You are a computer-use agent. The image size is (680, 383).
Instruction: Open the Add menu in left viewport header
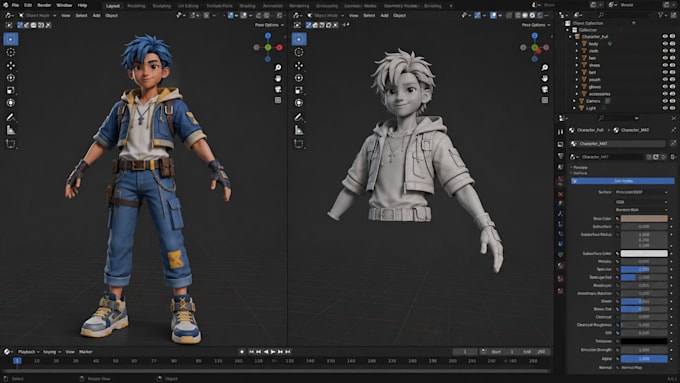coord(96,16)
